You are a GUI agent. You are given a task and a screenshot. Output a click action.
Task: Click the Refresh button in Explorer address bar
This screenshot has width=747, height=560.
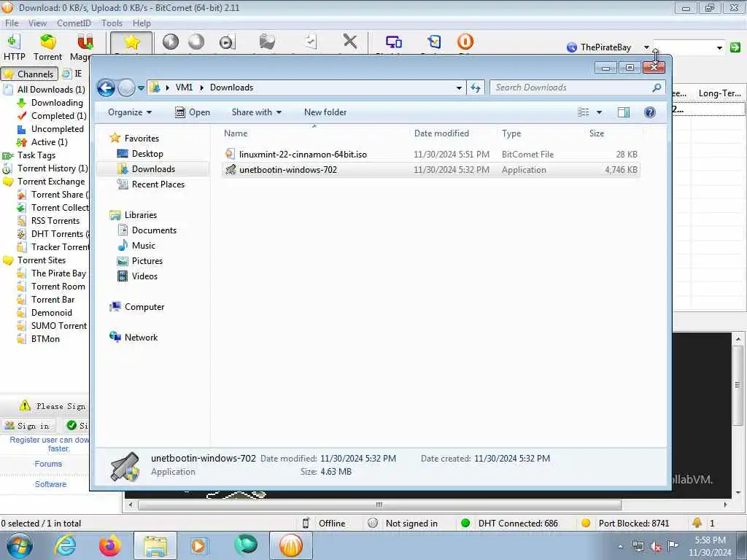point(476,87)
